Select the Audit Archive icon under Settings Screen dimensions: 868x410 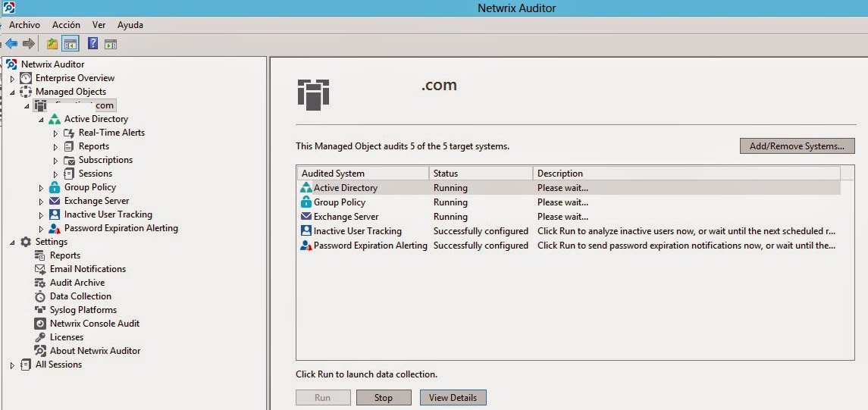click(x=40, y=283)
